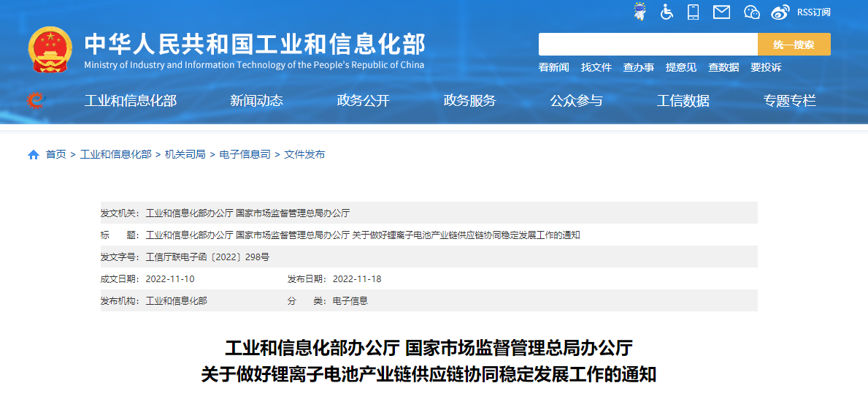Image resolution: width=868 pixels, height=402 pixels.
Task: Click the national emblem logo
Action: click(50, 50)
